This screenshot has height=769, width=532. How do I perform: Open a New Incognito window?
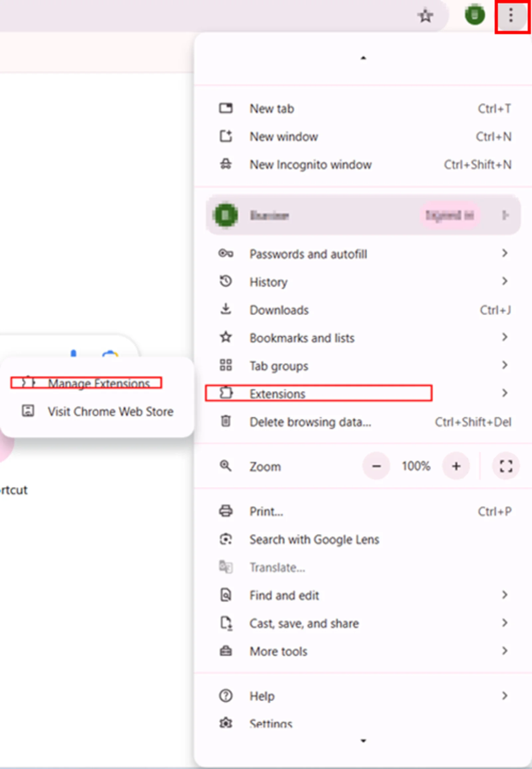(310, 165)
